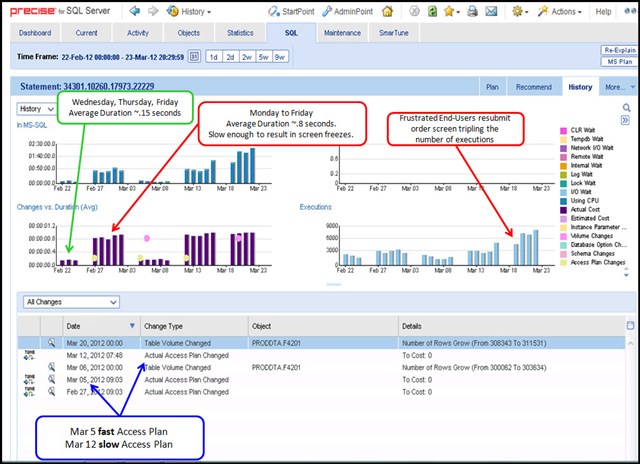Click magnifier icon in Feb 27, 2012 row
The height and width of the screenshot is (464, 640).
tap(51, 391)
